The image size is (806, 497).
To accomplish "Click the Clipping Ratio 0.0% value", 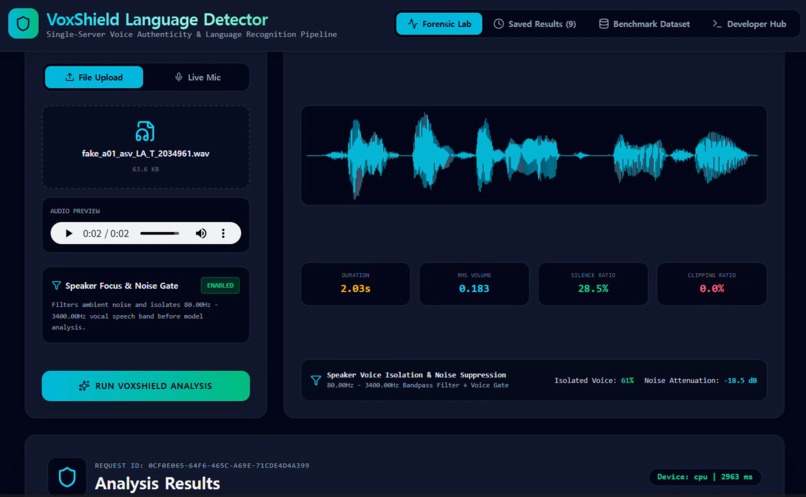I will pyautogui.click(x=711, y=289).
